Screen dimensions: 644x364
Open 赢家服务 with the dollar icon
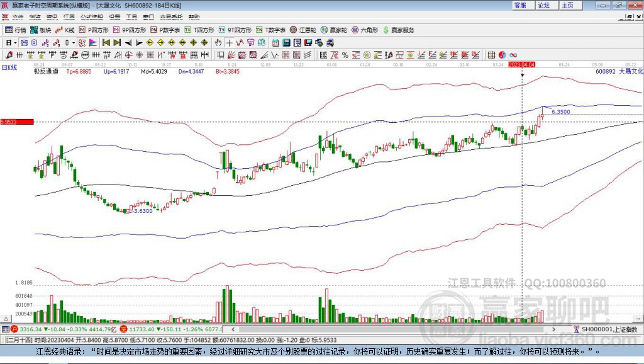(398, 30)
